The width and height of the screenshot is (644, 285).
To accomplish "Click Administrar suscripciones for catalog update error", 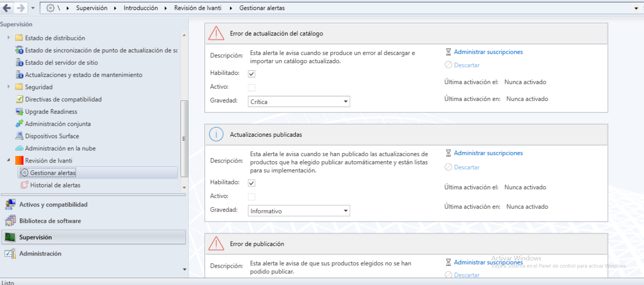I will point(488,52).
